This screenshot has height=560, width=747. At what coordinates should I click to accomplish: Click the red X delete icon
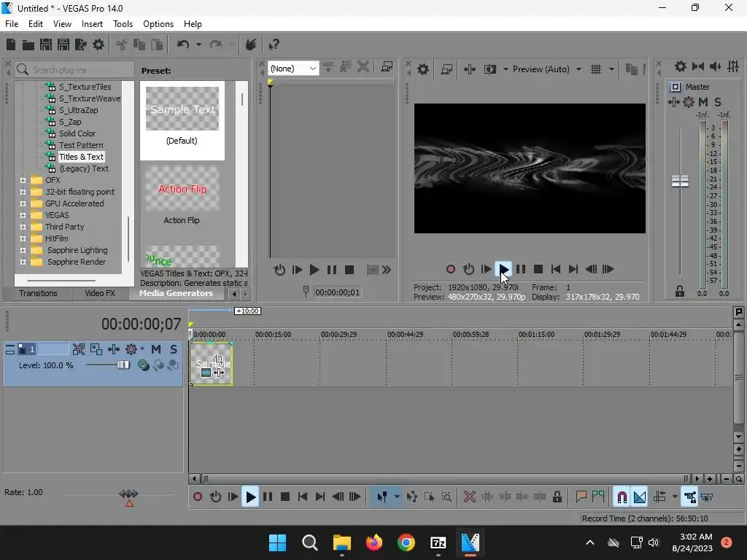click(x=470, y=497)
